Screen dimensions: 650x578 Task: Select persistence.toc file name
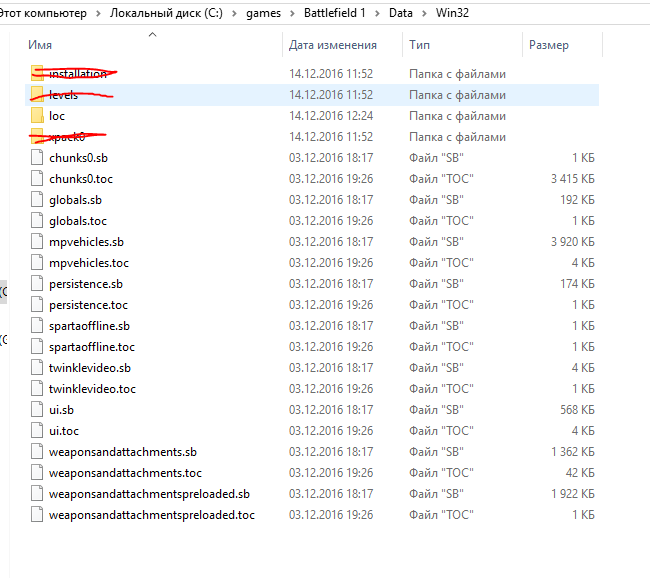pos(88,305)
